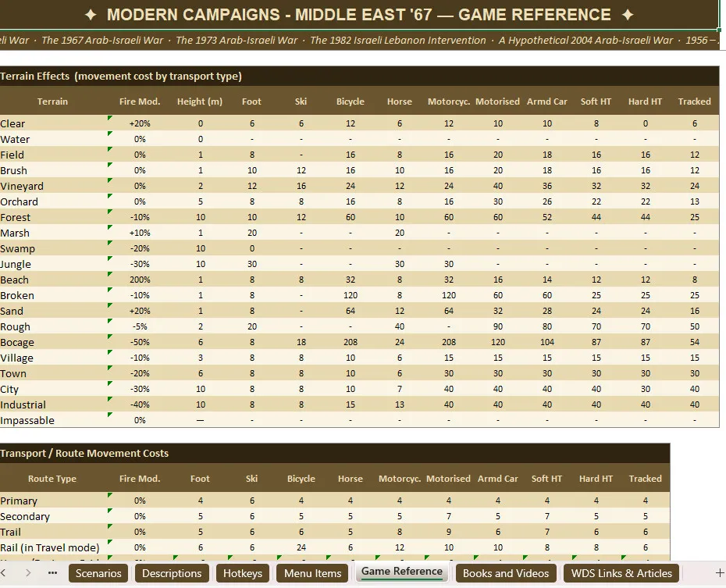Select the Secondary route row label
Viewport: 726px width, 588px height.
click(54, 517)
